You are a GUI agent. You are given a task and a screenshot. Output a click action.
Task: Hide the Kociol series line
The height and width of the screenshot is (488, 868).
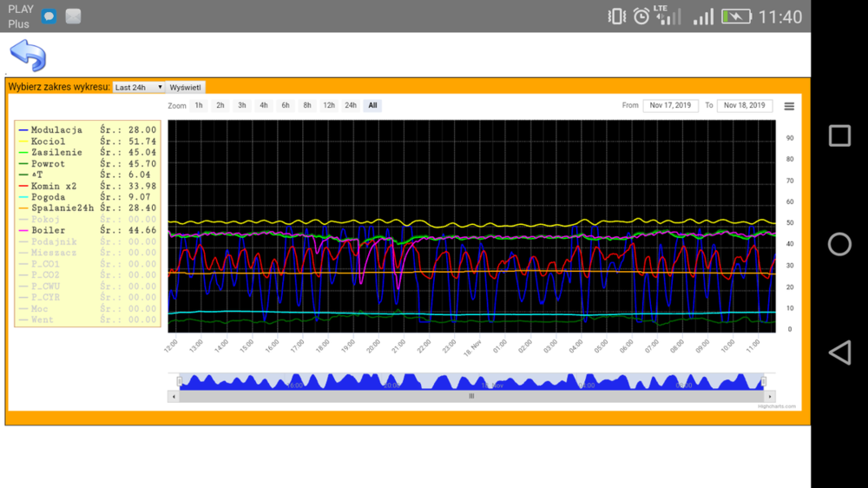pos(48,142)
